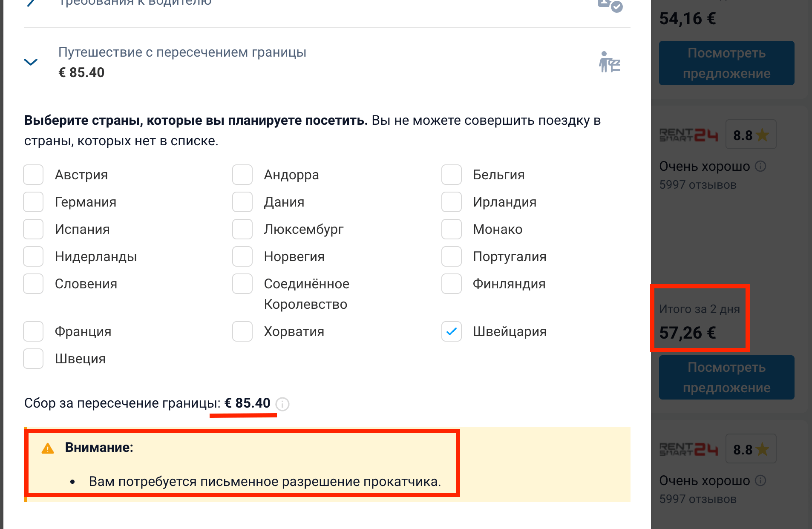Expand the Требования к водителю section
This screenshot has height=529, width=812.
[x=31, y=3]
